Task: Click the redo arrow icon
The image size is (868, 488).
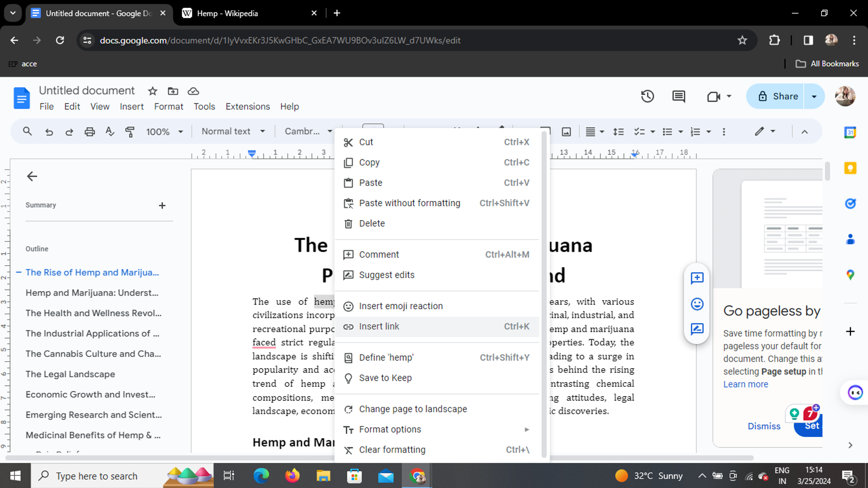Action: [x=69, y=132]
